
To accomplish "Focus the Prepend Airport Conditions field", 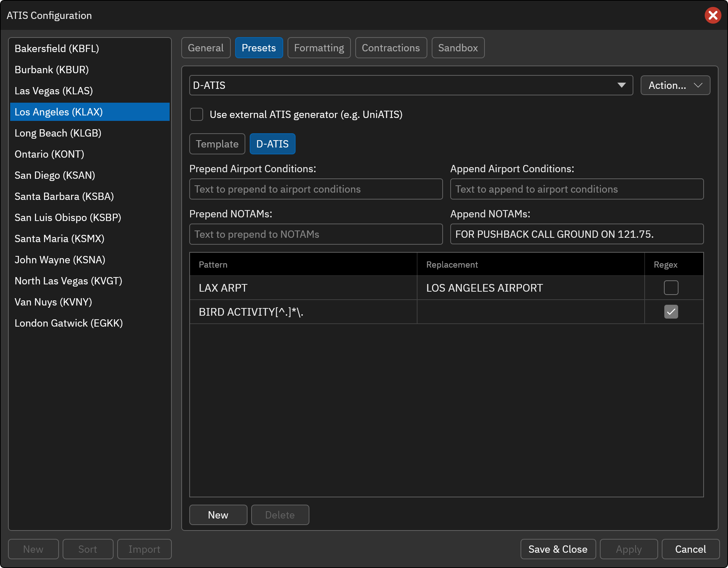I will pyautogui.click(x=316, y=189).
